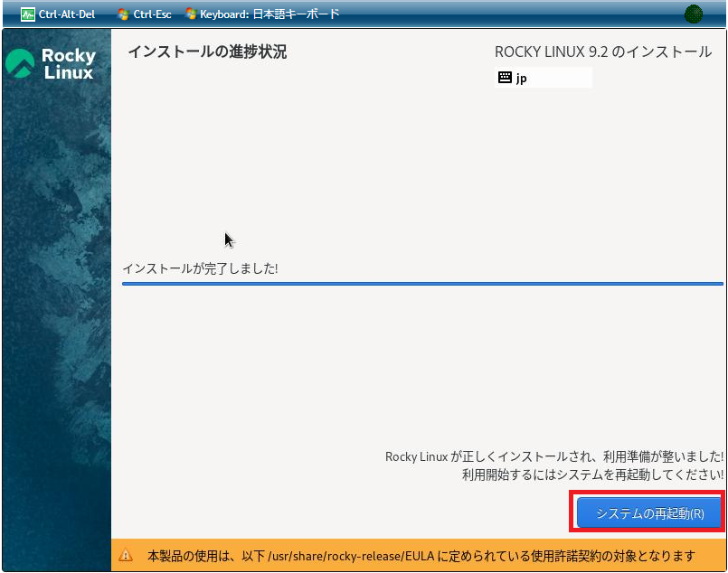Click the 'Rocky Linux が正しくインストールされ' message
This screenshot has height=573, width=728.
pyautogui.click(x=553, y=456)
